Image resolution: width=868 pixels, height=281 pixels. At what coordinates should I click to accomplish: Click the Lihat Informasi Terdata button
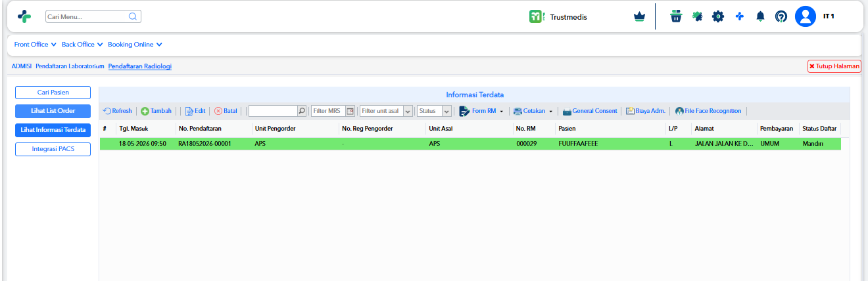click(x=53, y=130)
